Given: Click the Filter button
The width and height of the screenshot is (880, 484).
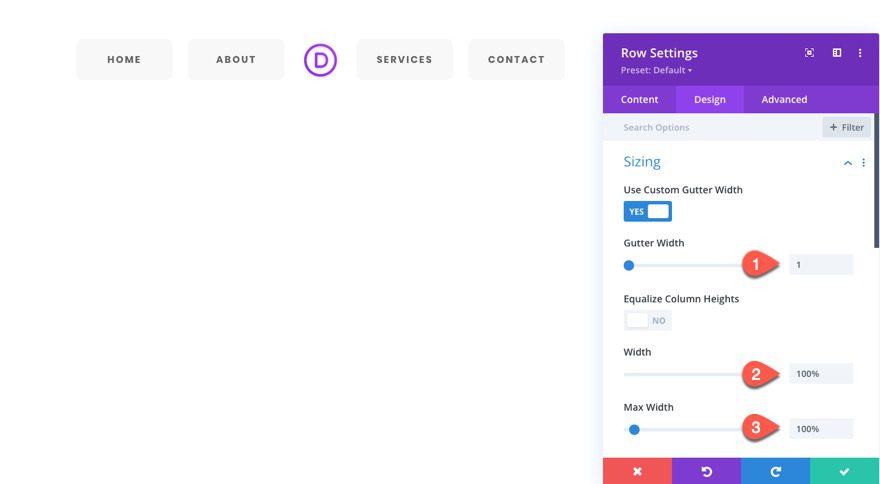Looking at the screenshot, I should tap(846, 127).
